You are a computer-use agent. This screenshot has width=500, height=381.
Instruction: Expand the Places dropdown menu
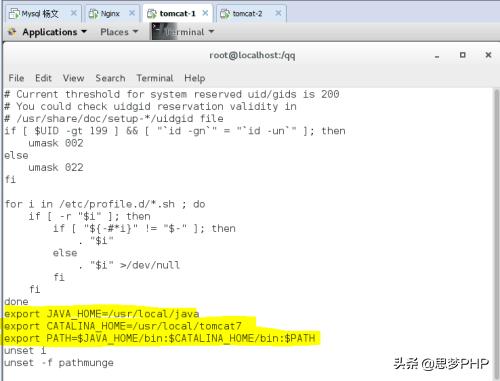119,32
